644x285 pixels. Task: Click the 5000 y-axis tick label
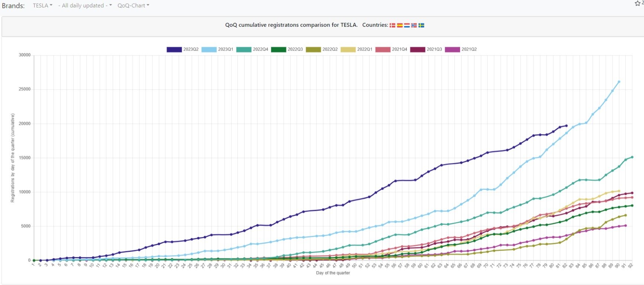coord(26,226)
